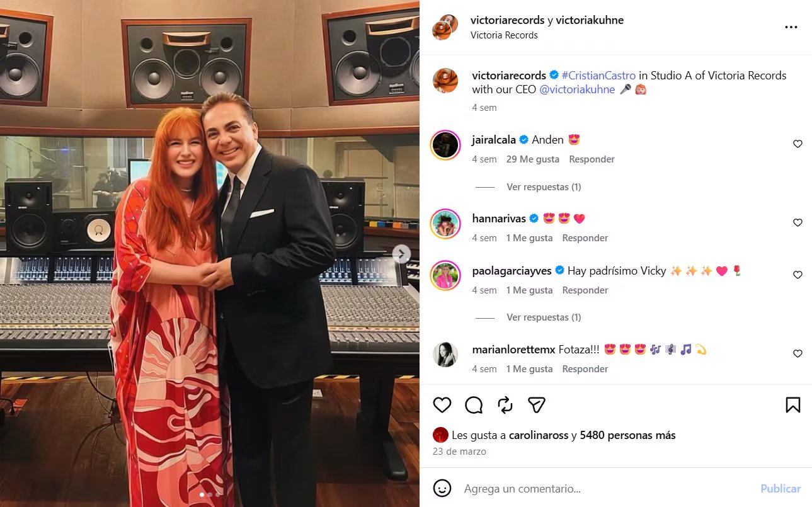This screenshot has width=812, height=507.
Task: Open post options with the three-dot menu
Action: (x=791, y=27)
